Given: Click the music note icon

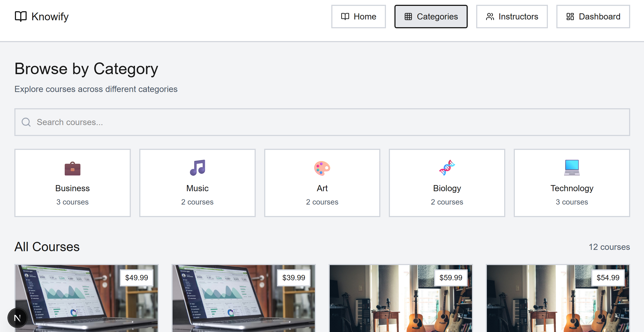Looking at the screenshot, I should point(197,168).
